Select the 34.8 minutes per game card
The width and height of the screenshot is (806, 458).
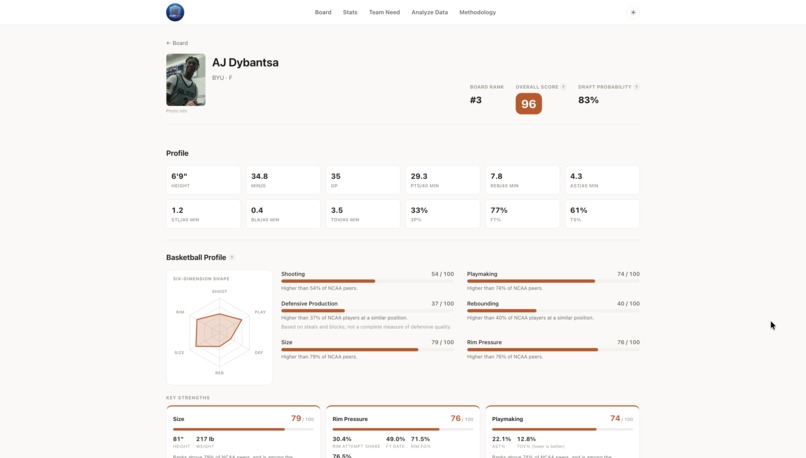click(x=283, y=180)
